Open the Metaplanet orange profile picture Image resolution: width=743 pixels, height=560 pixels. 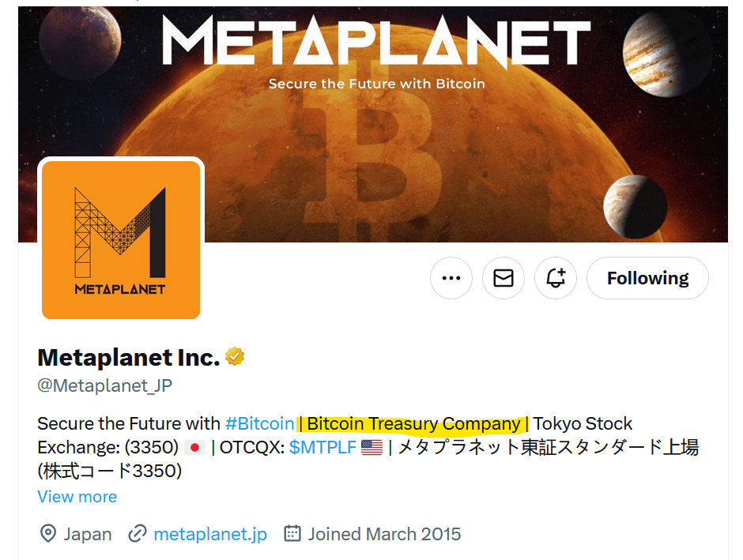[121, 239]
